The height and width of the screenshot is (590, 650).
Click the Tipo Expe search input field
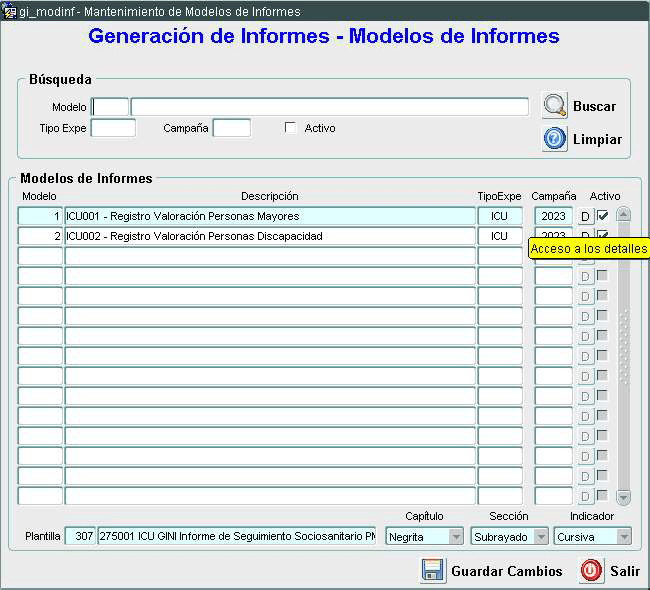coord(113,128)
